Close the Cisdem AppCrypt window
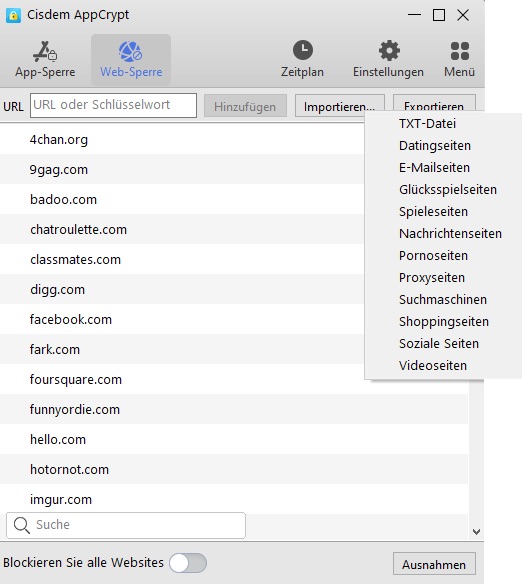Screen dimensions: 522x584 [463, 15]
